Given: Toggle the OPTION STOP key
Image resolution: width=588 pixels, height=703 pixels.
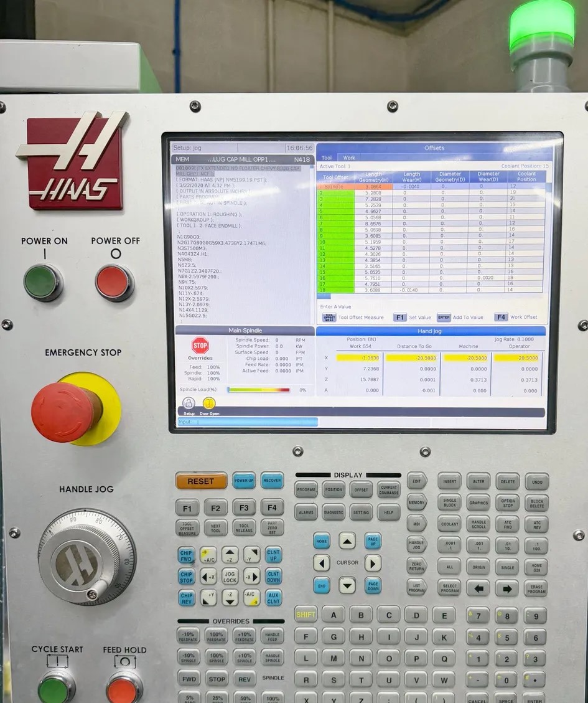Looking at the screenshot, I should click(507, 503).
